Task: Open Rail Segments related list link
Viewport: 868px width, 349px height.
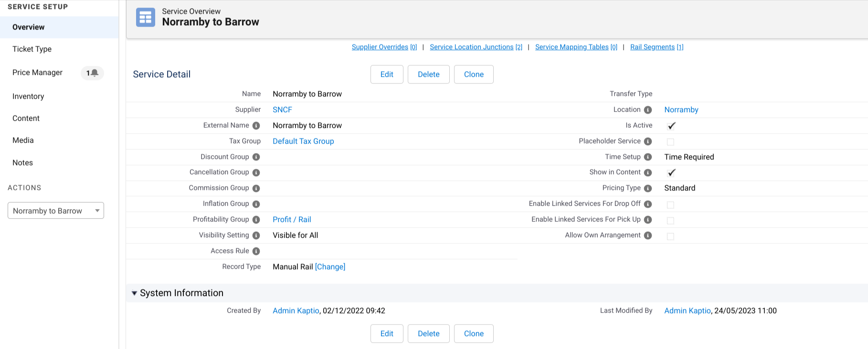Action: click(x=656, y=47)
